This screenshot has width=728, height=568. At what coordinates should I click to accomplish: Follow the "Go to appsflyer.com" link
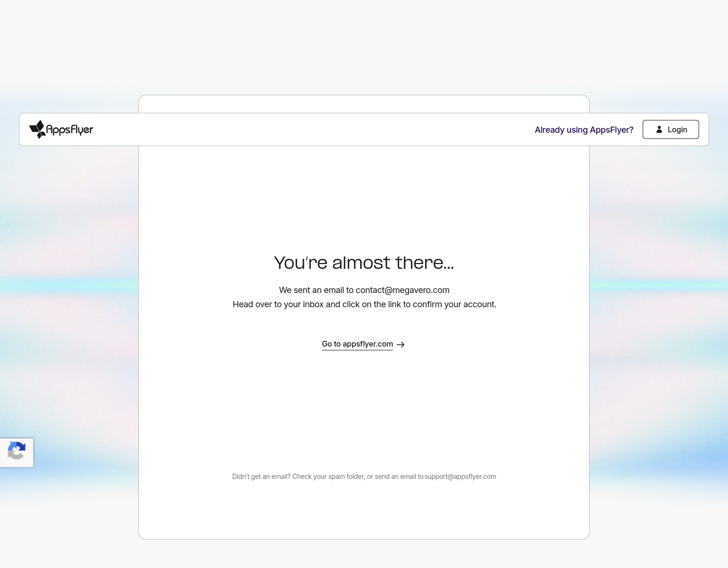[357, 344]
